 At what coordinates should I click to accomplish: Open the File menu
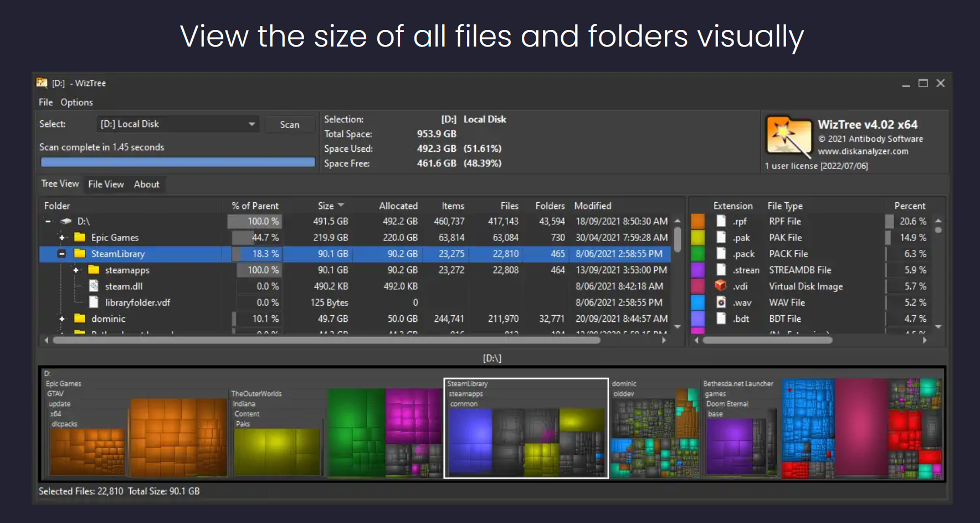[45, 102]
